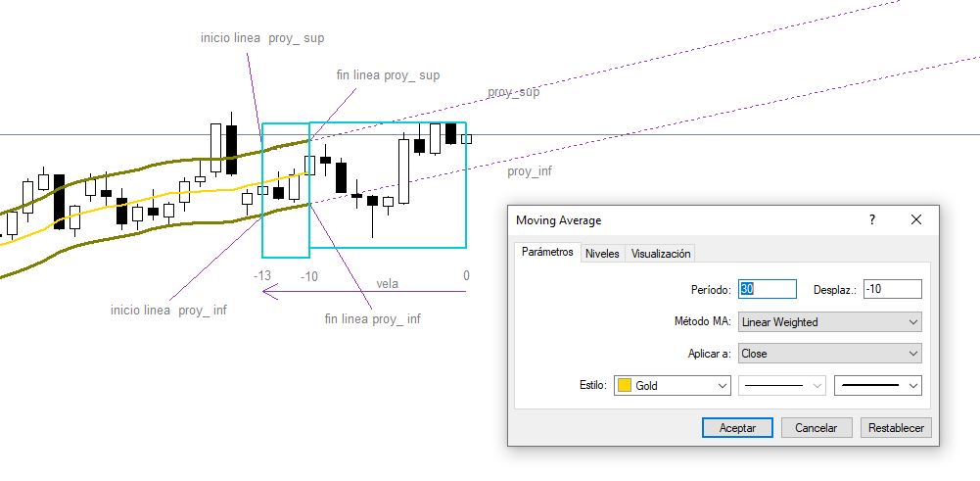
Task: Click the gold color swatch
Action: (x=625, y=385)
